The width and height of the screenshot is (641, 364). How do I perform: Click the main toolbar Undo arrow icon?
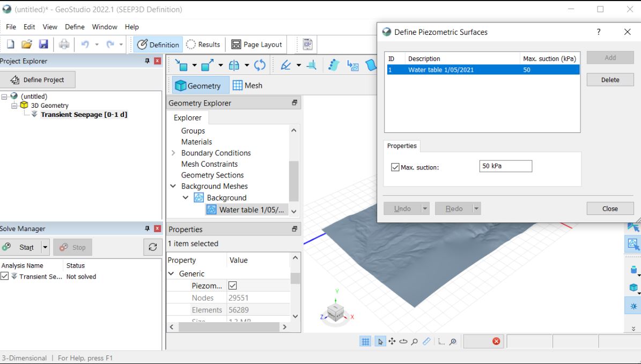pos(85,44)
